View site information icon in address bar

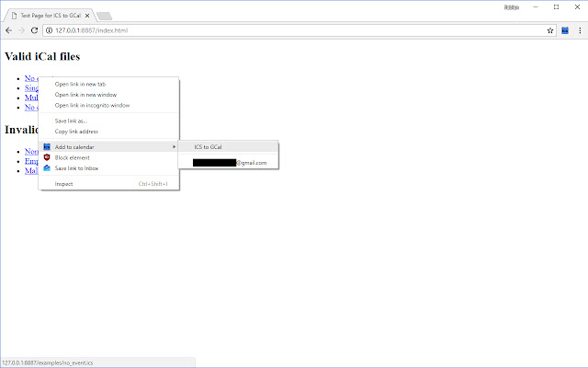[49, 30]
